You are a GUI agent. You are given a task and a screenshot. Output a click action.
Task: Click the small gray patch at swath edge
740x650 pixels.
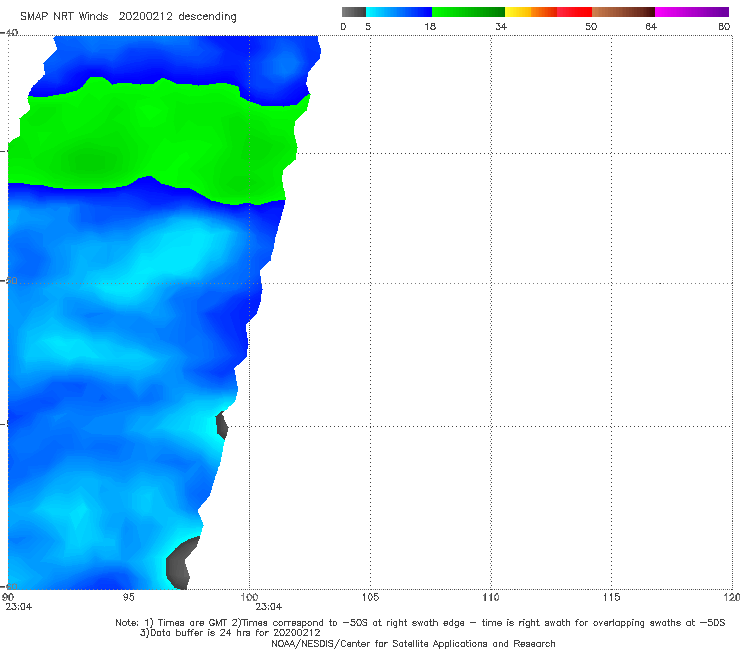point(222,425)
